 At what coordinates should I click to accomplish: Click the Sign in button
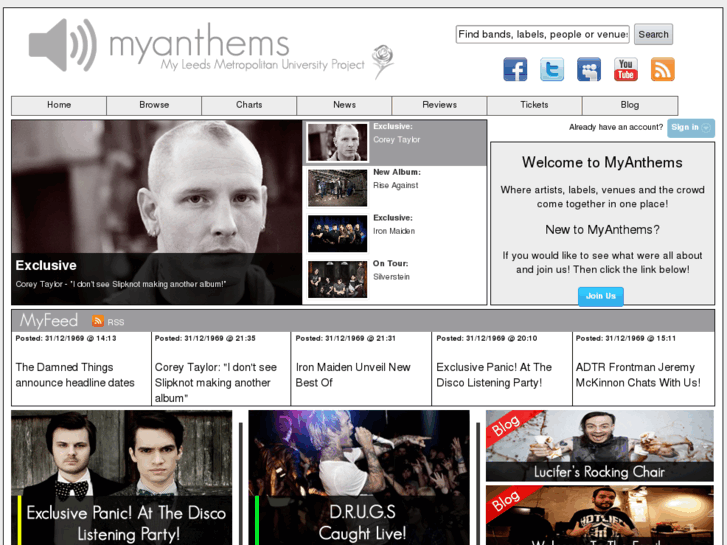click(691, 128)
